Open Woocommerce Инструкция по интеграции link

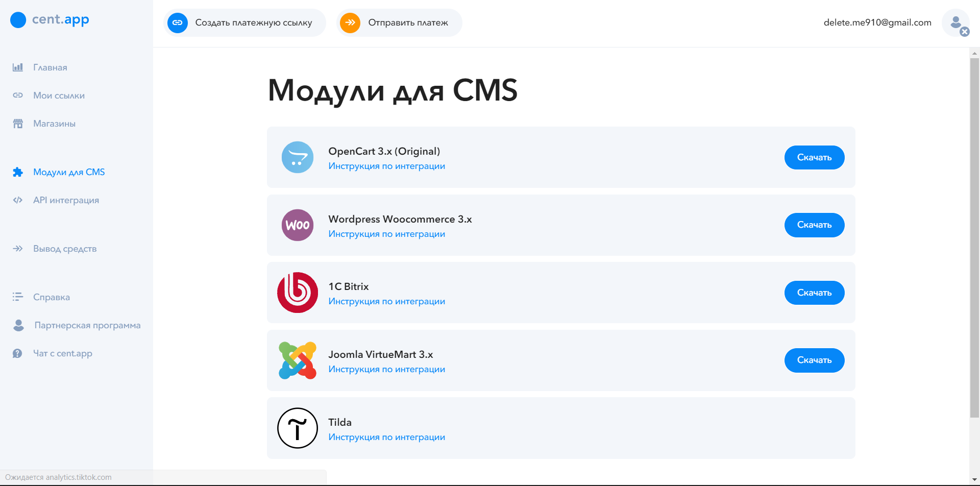386,234
